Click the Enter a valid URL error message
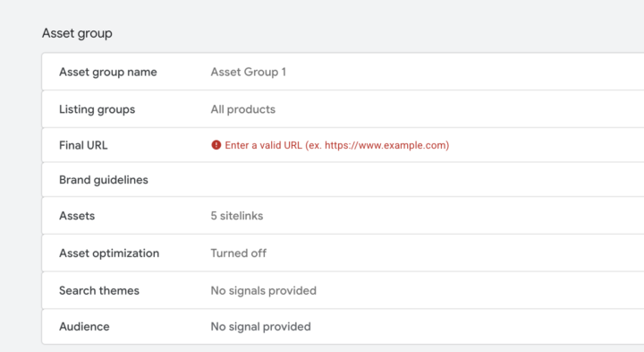The height and width of the screenshot is (352, 644). tap(337, 145)
